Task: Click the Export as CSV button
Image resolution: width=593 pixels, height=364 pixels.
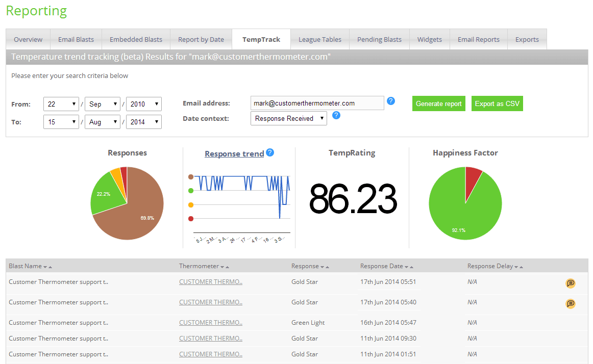Action: click(x=497, y=103)
